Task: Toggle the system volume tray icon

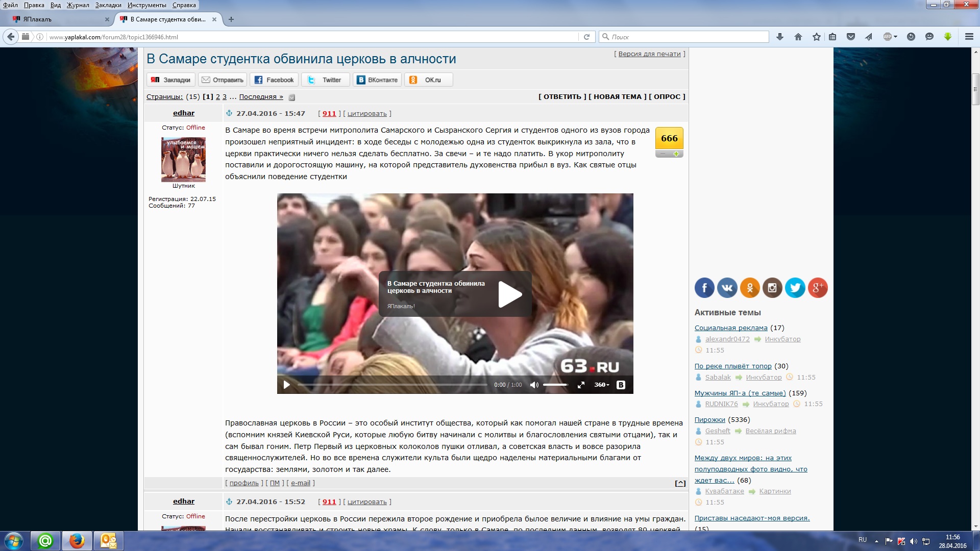Action: pyautogui.click(x=914, y=541)
